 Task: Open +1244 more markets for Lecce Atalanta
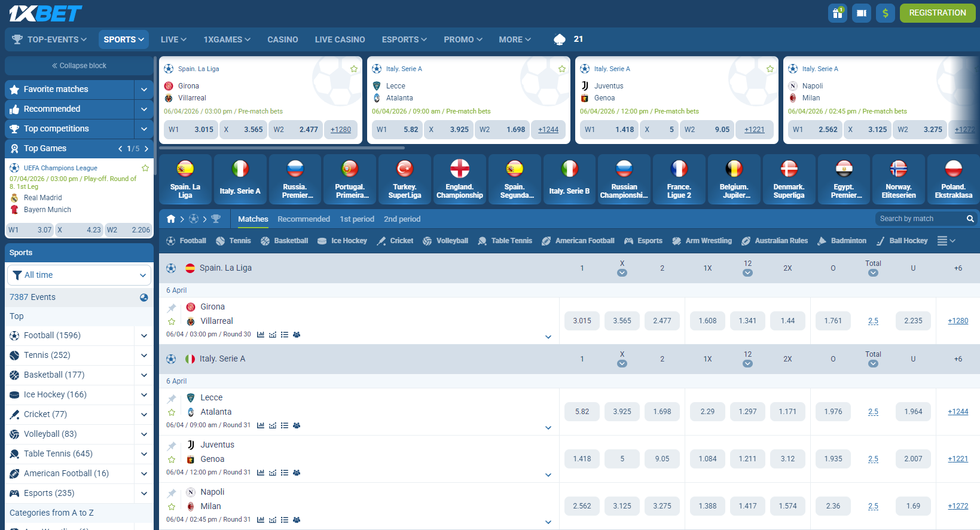[958, 412]
